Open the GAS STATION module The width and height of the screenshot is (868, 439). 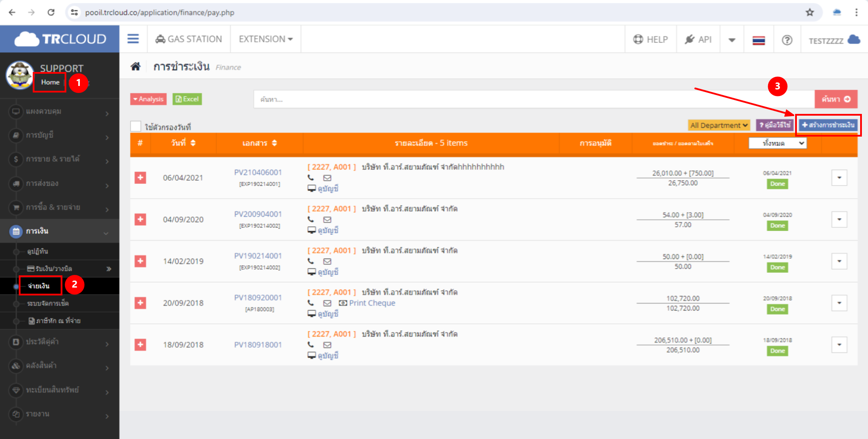pos(189,39)
